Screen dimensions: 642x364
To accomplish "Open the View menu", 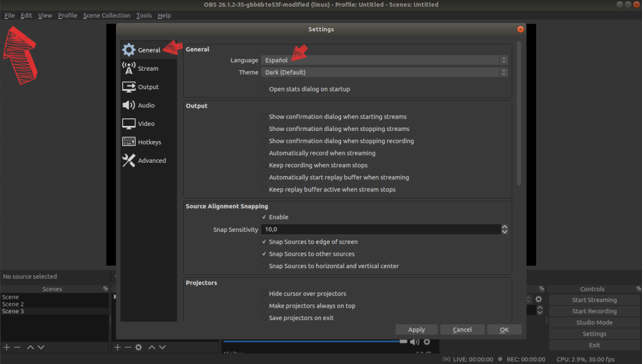I will tap(45, 16).
